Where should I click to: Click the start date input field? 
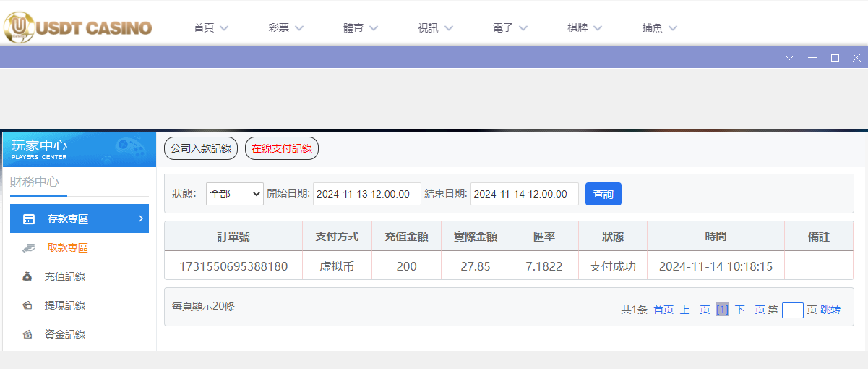click(x=367, y=194)
